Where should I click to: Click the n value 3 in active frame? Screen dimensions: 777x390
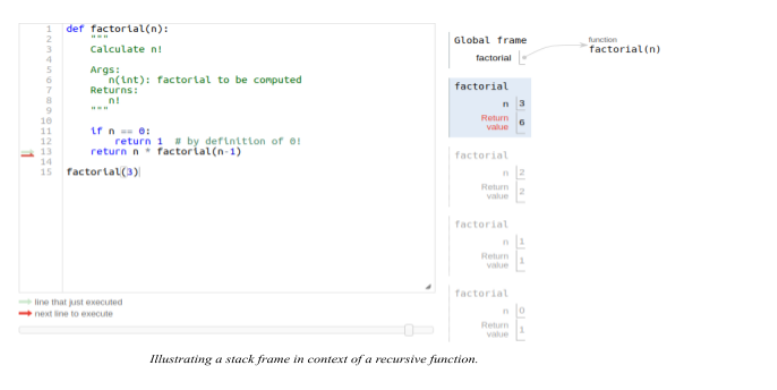[522, 104]
